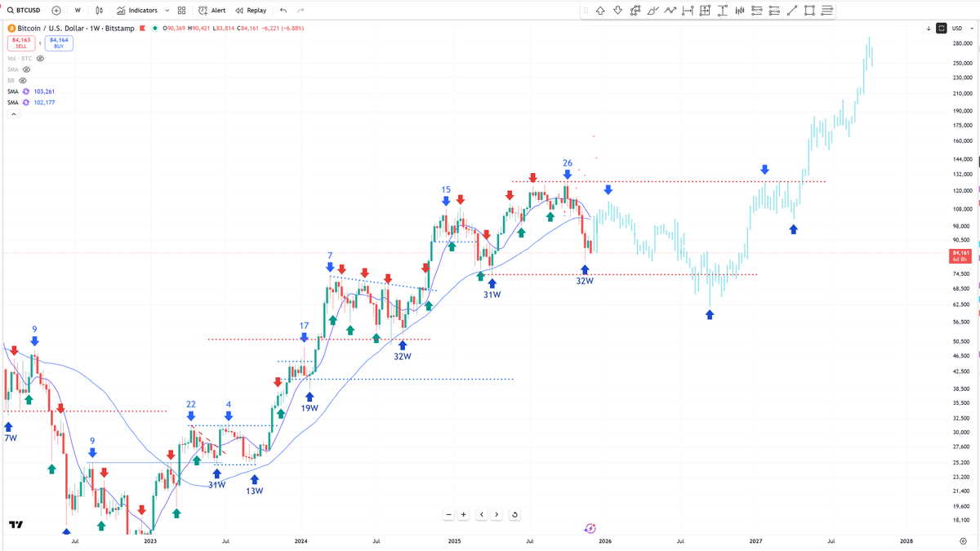Click the 84,164 BUY button
980x551 pixels.
57,42
